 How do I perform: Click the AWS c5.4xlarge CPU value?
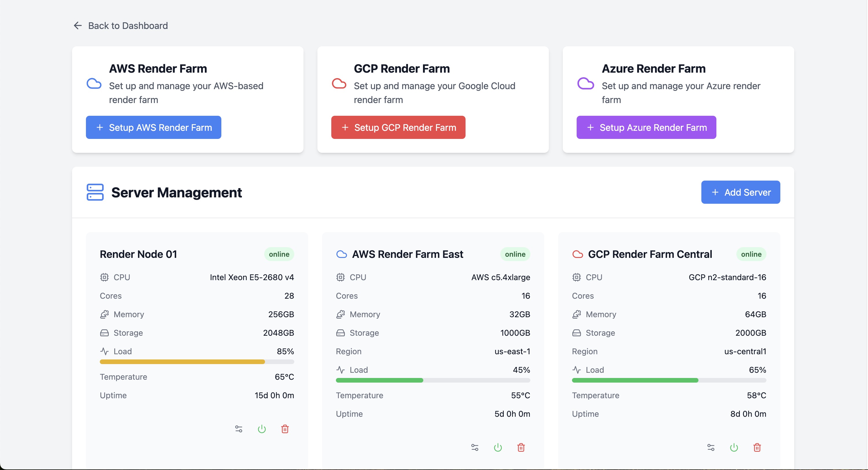pyautogui.click(x=501, y=277)
